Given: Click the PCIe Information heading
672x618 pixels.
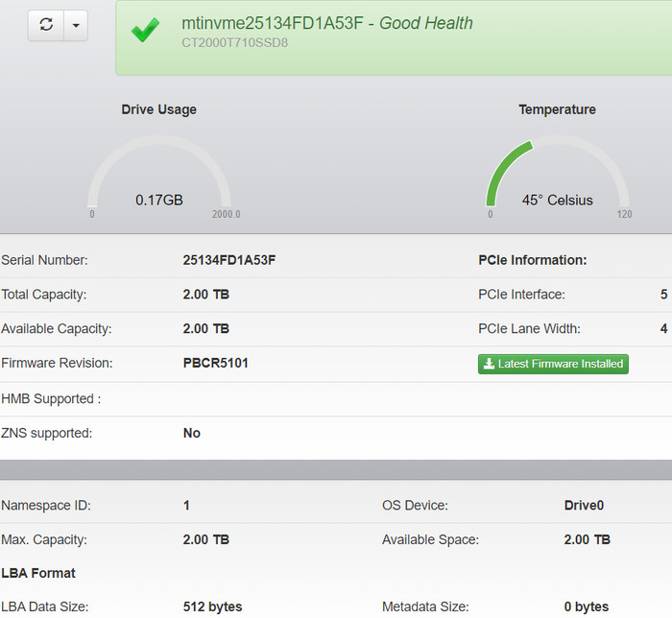Looking at the screenshot, I should pyautogui.click(x=532, y=260).
